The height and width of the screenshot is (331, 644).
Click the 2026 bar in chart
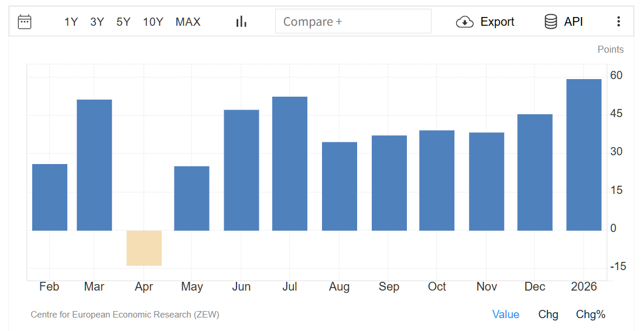coord(584,155)
